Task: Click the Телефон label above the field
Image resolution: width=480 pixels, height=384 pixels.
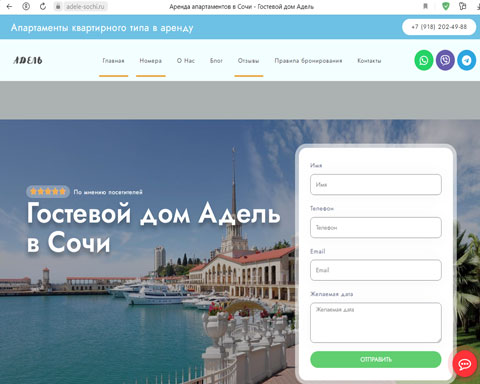Action: click(322, 208)
